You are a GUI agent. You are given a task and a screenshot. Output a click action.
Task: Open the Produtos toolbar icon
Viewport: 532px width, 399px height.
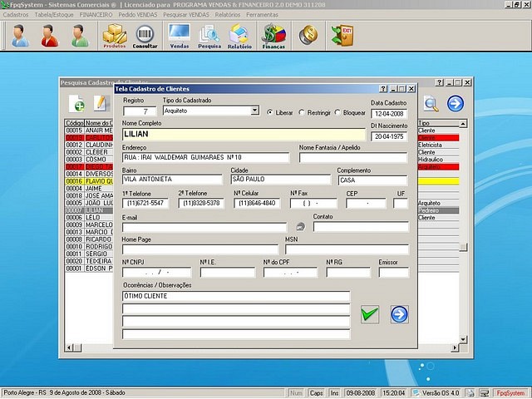coord(115,36)
